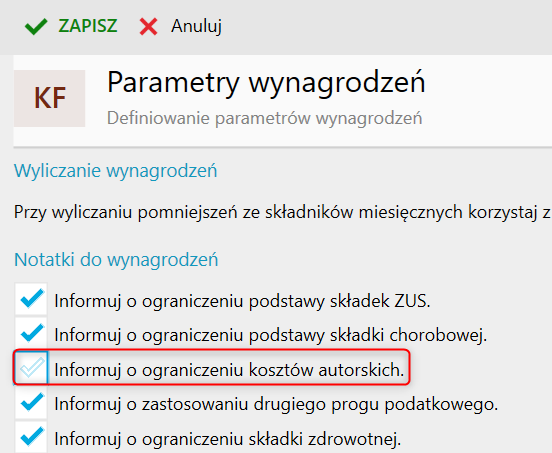Click the Anuluj button label
This screenshot has height=453, width=552.
click(x=196, y=26)
